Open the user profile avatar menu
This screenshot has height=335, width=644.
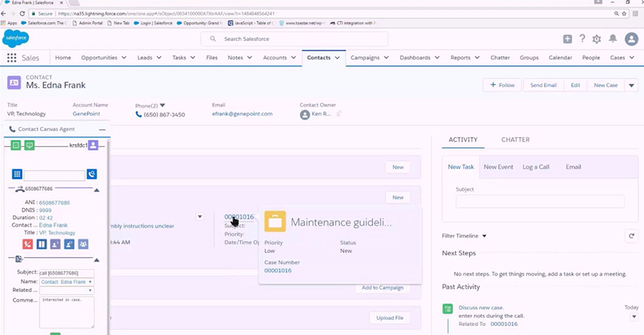coord(631,39)
